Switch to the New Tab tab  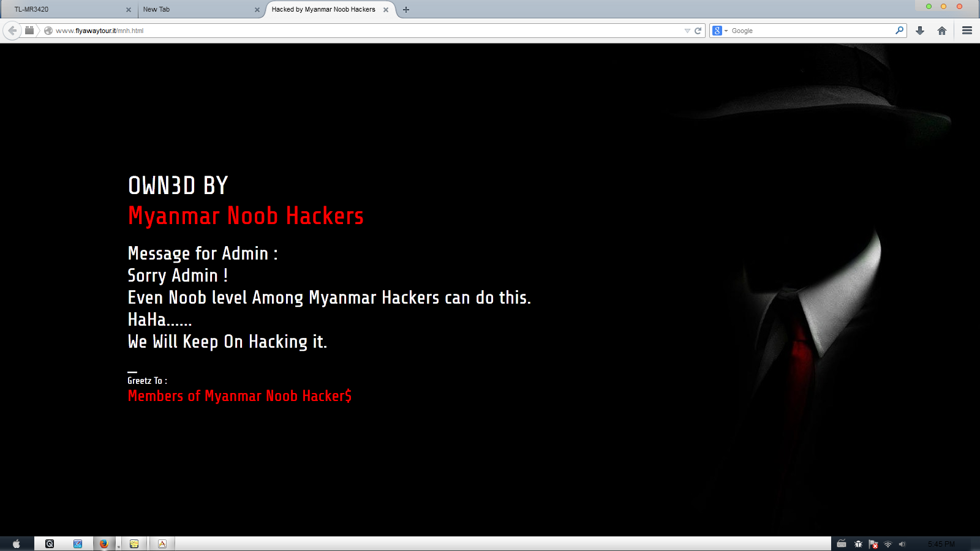[197, 9]
